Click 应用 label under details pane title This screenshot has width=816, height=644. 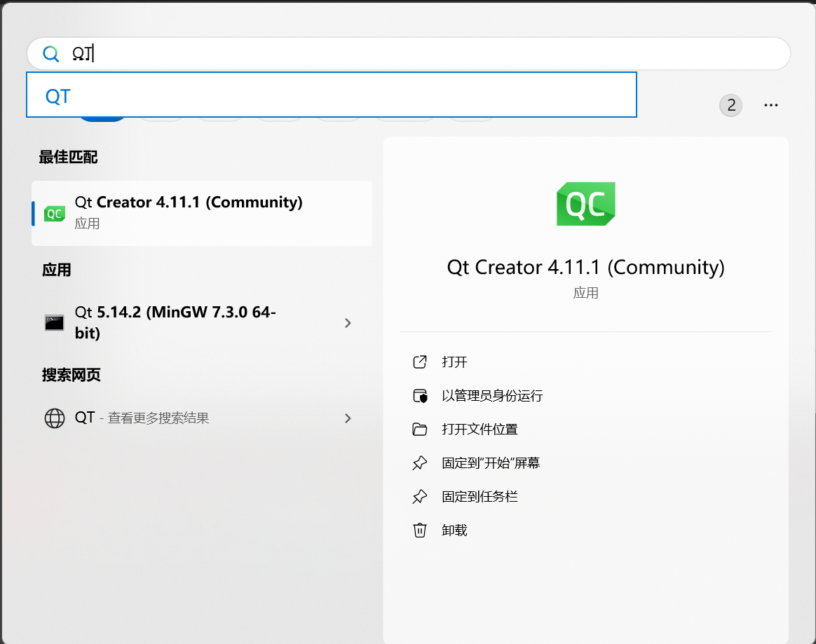tap(586, 293)
